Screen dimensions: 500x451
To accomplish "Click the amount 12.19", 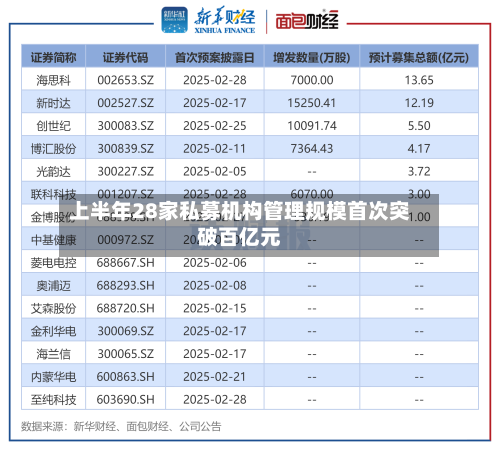I will point(419,103).
